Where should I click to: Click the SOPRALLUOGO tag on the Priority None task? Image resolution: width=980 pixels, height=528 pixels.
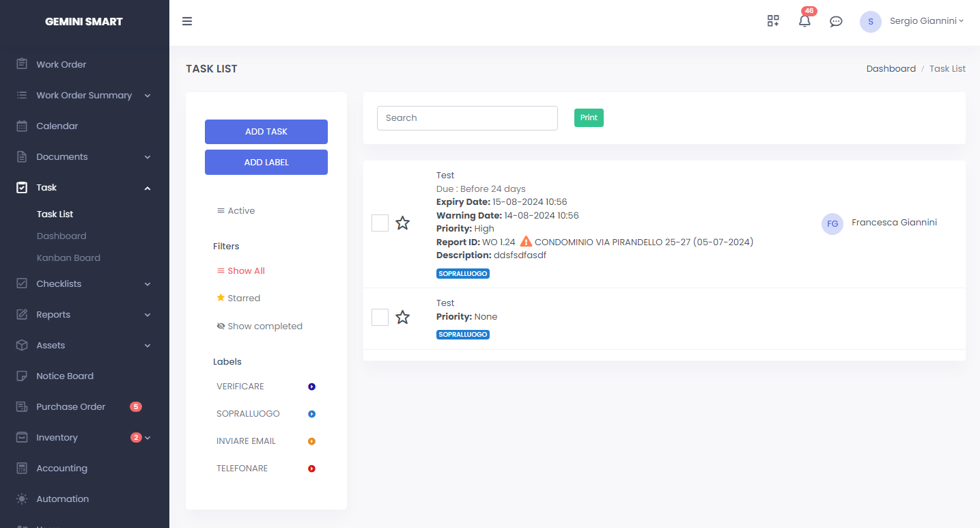tap(463, 335)
